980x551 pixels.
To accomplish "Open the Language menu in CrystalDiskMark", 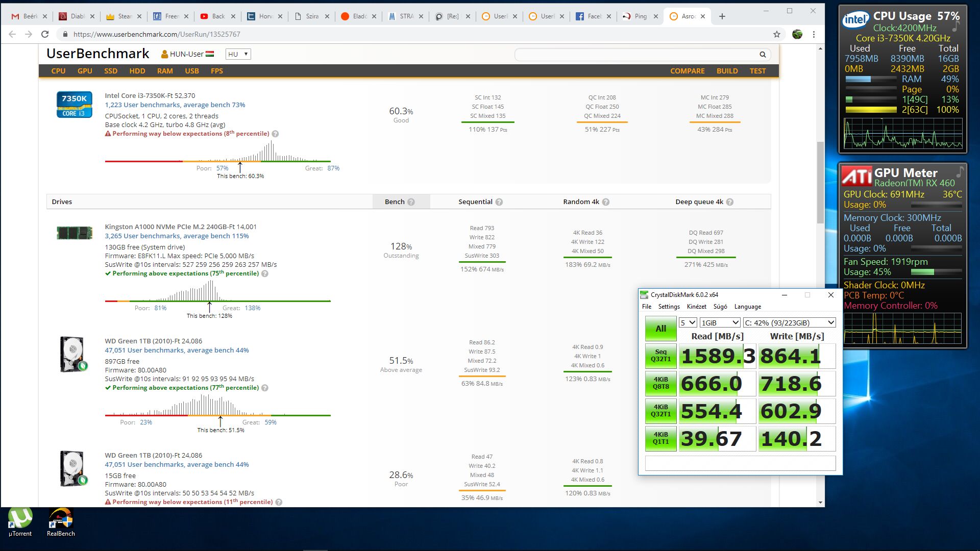I will pyautogui.click(x=747, y=307).
